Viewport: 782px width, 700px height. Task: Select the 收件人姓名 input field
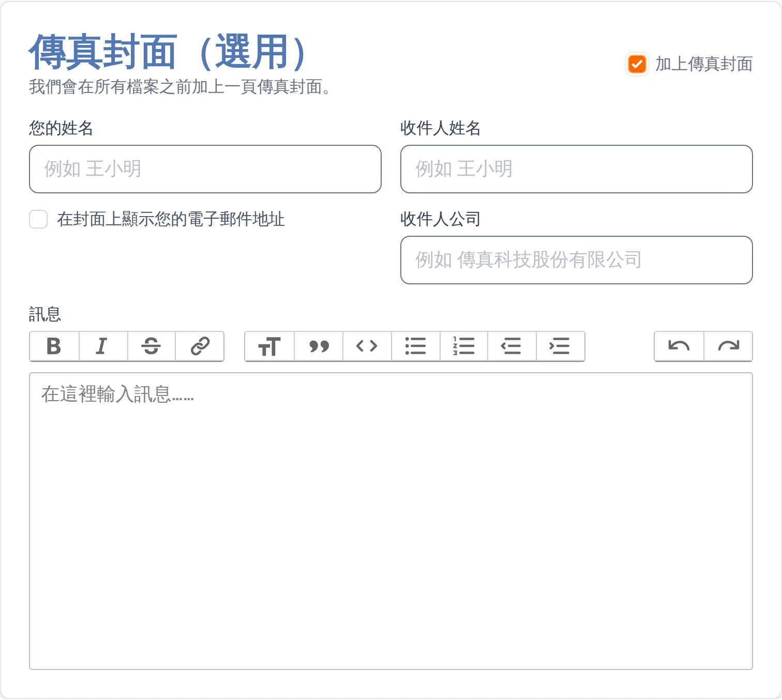point(577,169)
